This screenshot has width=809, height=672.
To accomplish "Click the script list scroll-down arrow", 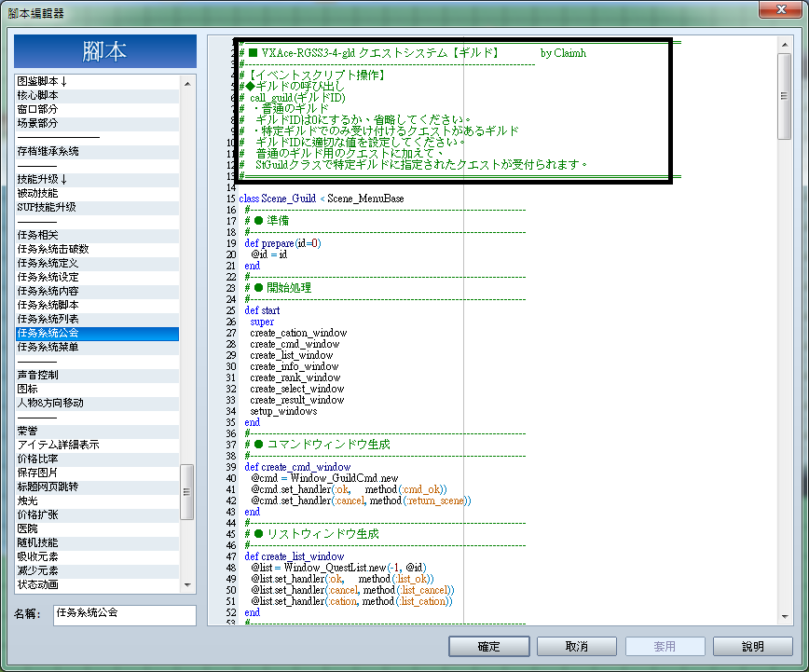I will pyautogui.click(x=187, y=585).
